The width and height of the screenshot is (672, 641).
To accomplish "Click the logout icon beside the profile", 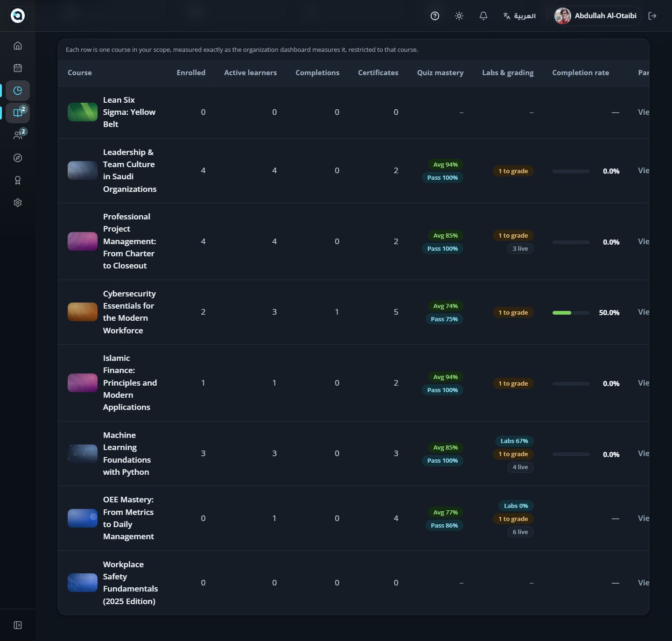I will [652, 16].
